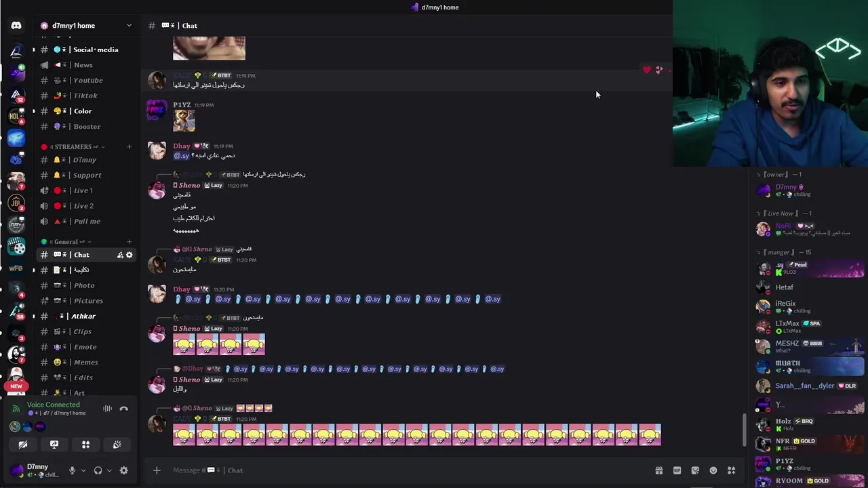Open LTxMax member profile

810,327
